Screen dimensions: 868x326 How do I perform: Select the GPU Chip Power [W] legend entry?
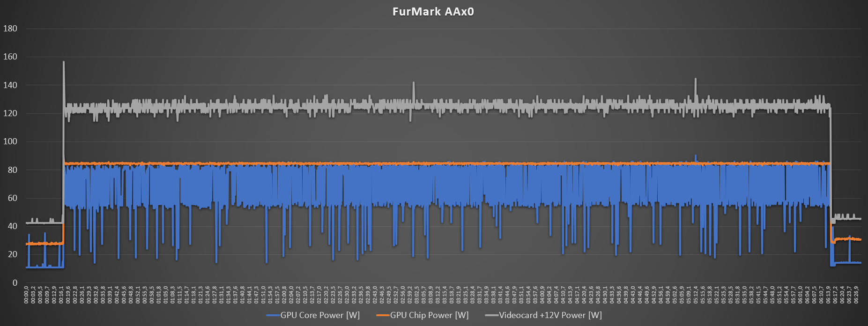[x=423, y=315]
